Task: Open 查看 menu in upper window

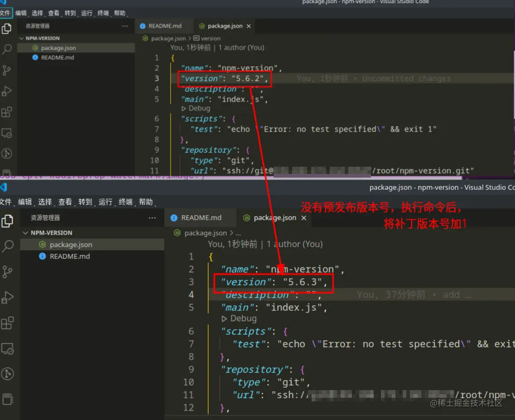Action: (x=53, y=13)
